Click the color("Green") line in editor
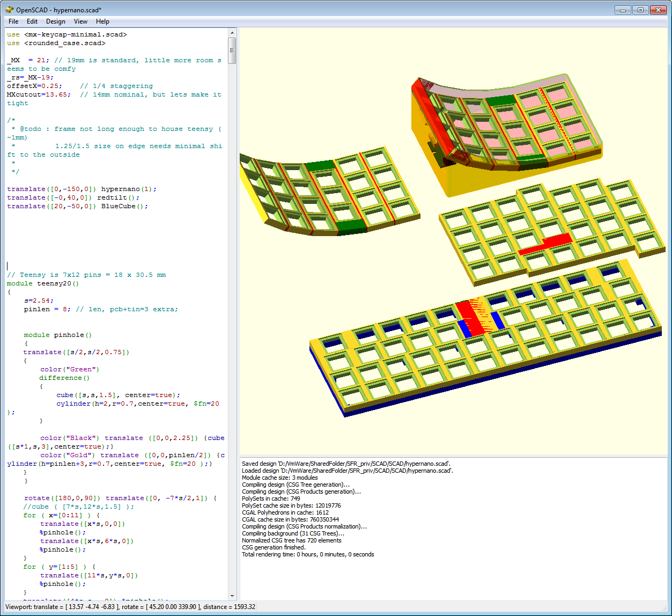The height and width of the screenshot is (616, 672). click(70, 369)
